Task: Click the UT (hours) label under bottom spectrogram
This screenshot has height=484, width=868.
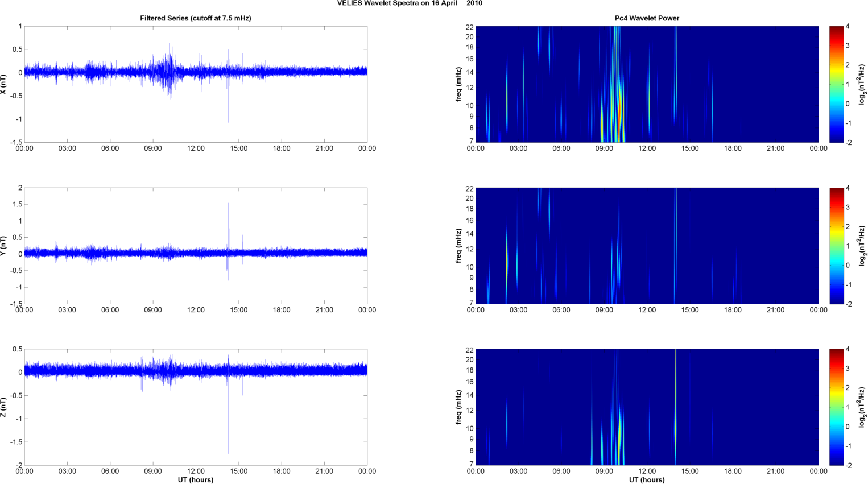Action: click(647, 479)
